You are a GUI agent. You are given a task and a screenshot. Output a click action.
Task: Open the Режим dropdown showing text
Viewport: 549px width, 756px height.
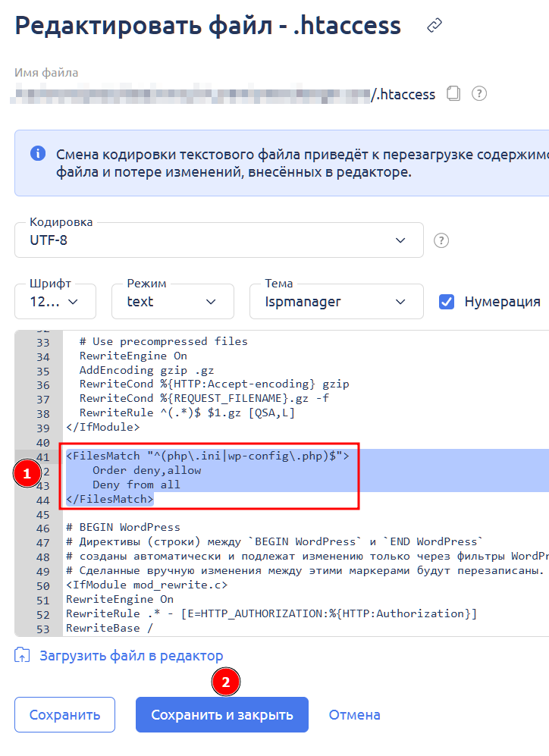coord(173,302)
